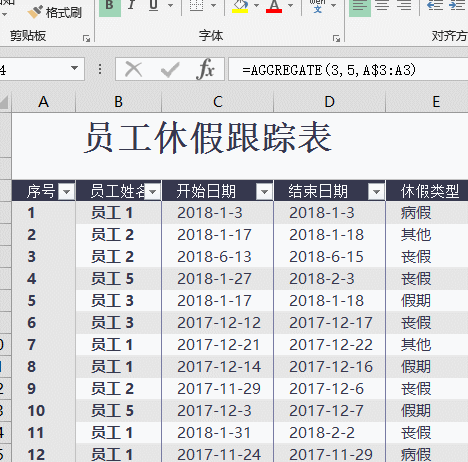Select align left button
The height and width of the screenshot is (462, 468).
pos(360,6)
